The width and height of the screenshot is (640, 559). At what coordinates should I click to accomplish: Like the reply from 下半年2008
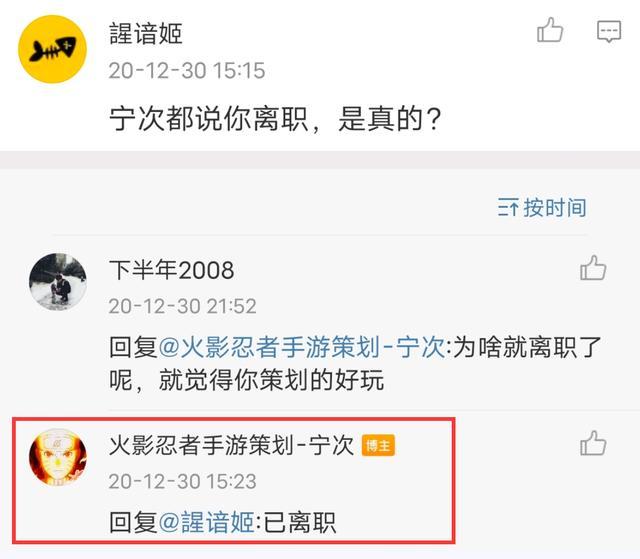(x=593, y=268)
